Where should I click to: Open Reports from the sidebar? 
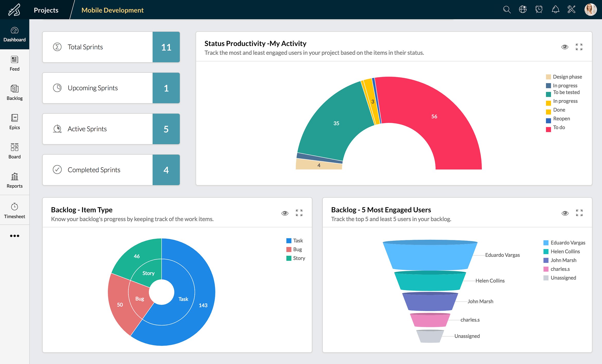[14, 180]
